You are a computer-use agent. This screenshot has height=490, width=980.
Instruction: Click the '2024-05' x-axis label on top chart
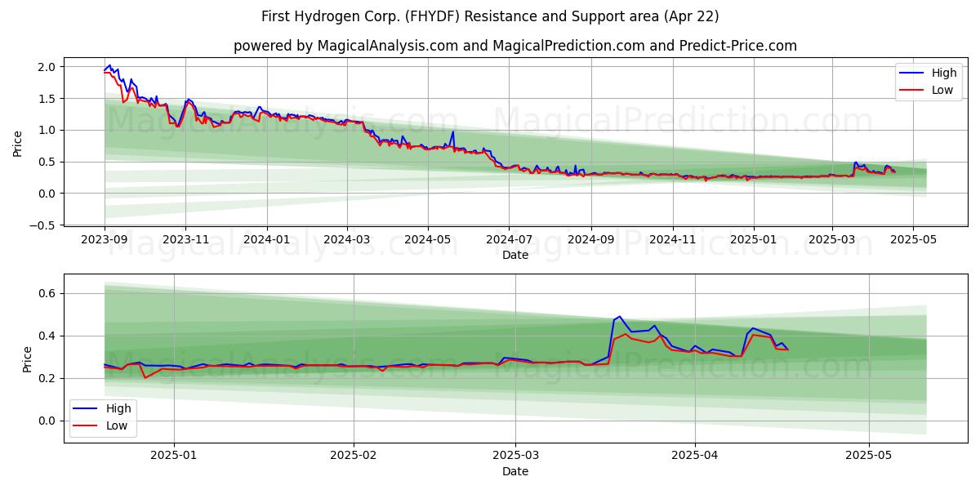click(427, 239)
